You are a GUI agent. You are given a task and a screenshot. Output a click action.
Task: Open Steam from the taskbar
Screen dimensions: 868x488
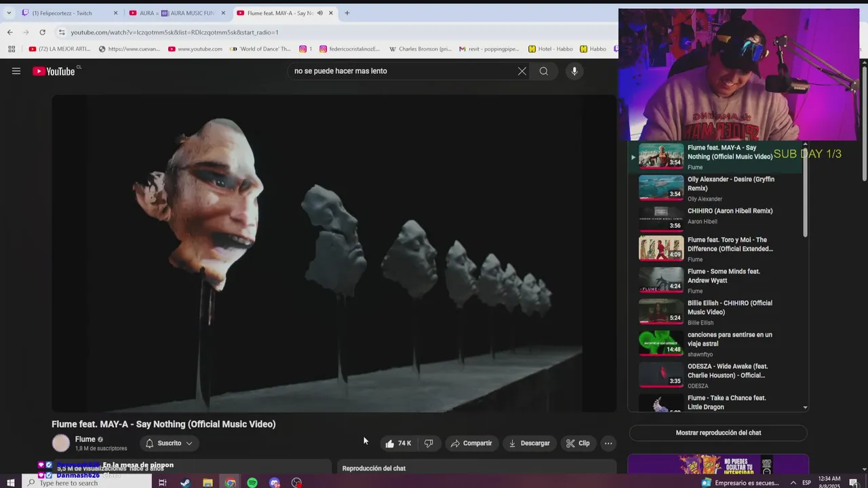185,483
